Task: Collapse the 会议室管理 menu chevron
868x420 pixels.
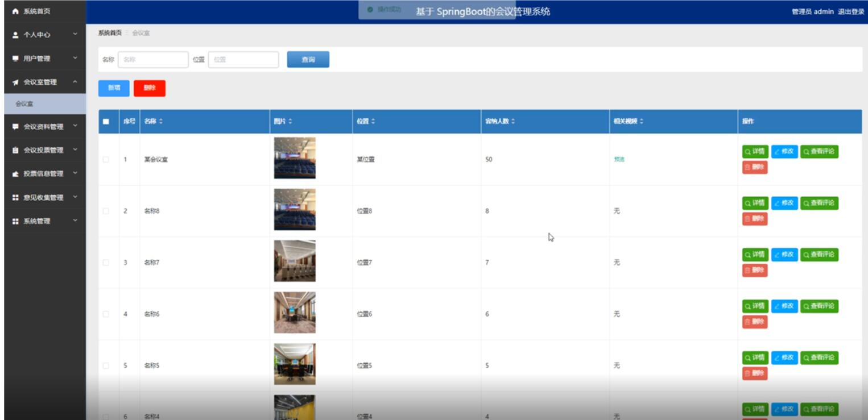Action: [75, 82]
